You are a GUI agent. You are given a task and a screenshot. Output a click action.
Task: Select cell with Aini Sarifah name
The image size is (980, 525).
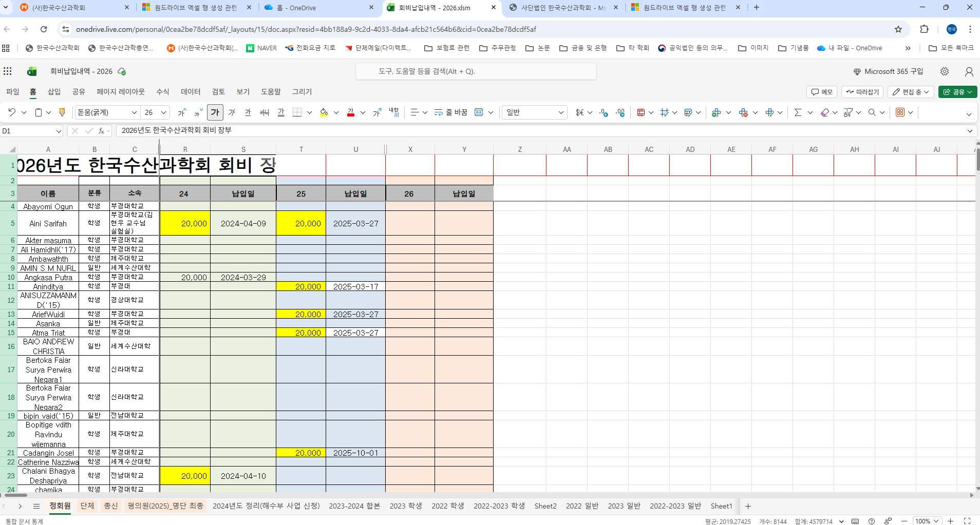tap(48, 223)
